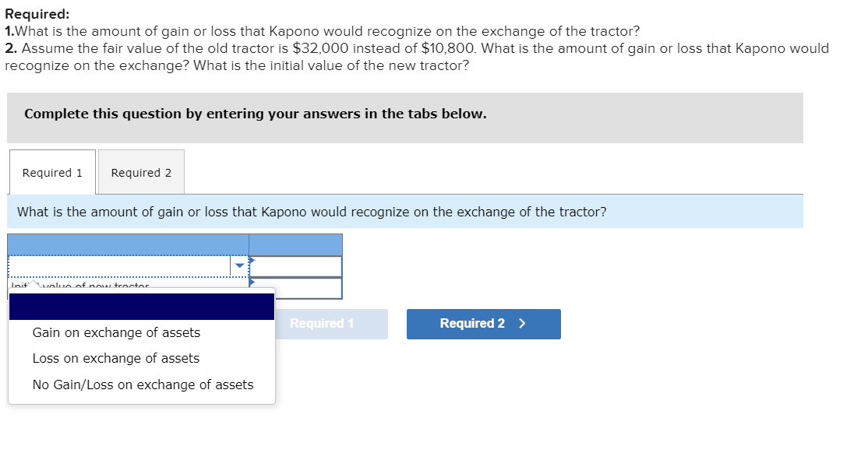868x453 pixels.
Task: Choose "No Gain/Loss on exchange of assets"
Action: (143, 385)
